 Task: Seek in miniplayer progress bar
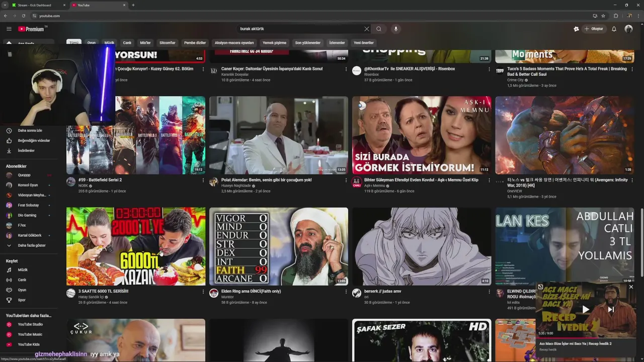point(586,338)
